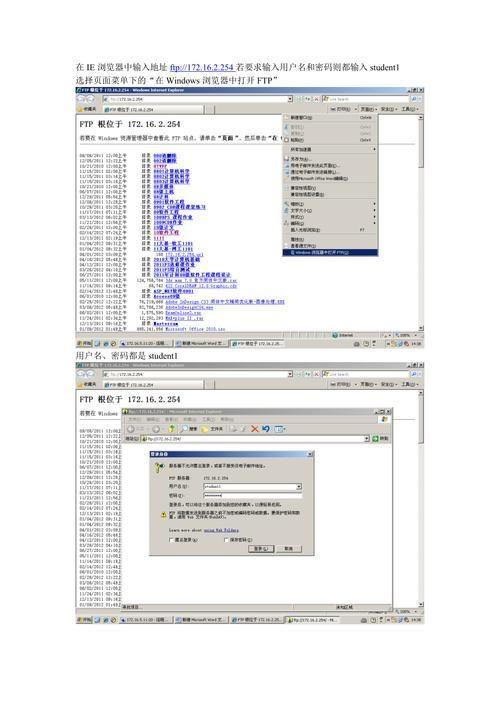Click the search magnifier icon in IE window with open menu

click(x=414, y=98)
